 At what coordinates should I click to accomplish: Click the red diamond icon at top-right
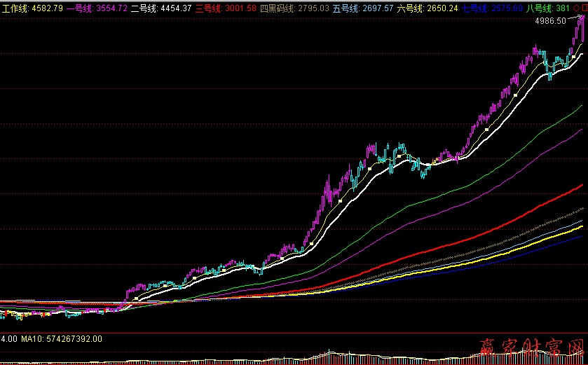[x=576, y=8]
